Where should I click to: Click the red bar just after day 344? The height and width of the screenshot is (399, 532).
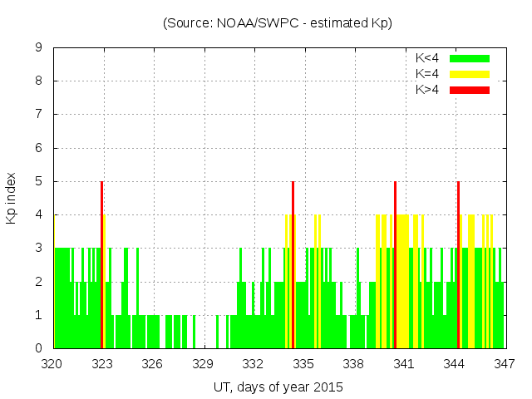click(x=458, y=264)
